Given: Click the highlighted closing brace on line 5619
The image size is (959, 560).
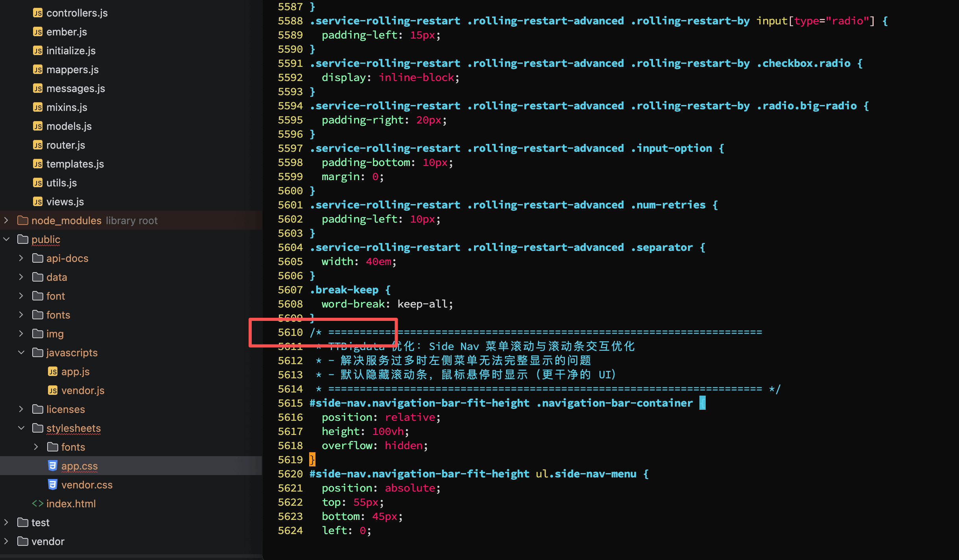Looking at the screenshot, I should (312, 459).
